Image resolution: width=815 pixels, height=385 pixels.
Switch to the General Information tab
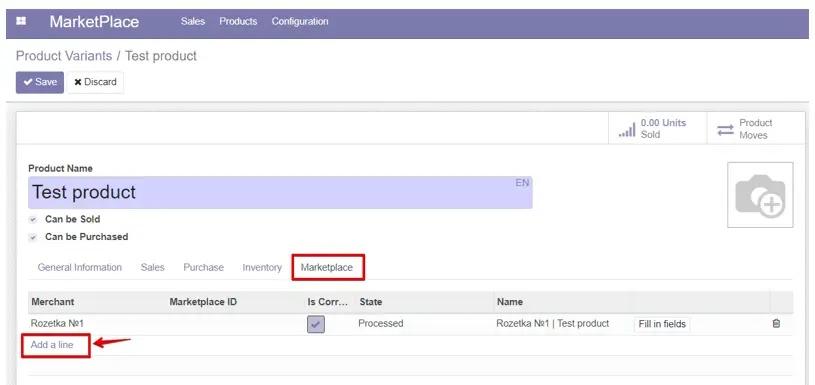pyautogui.click(x=80, y=268)
